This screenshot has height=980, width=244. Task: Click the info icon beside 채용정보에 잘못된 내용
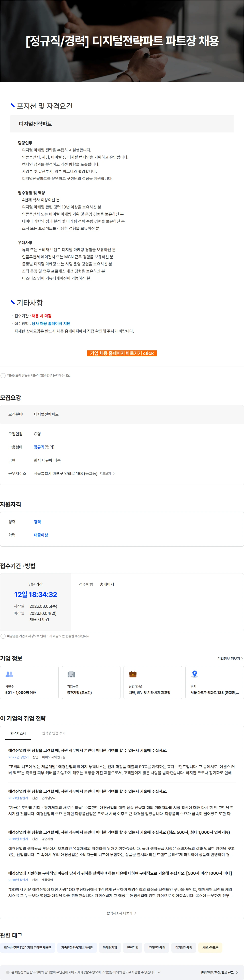(3, 376)
